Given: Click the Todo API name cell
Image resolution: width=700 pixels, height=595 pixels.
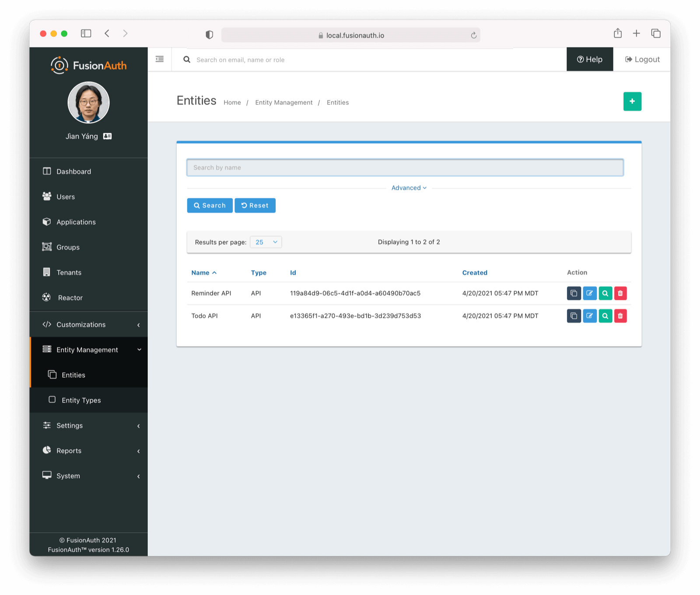Looking at the screenshot, I should [204, 316].
